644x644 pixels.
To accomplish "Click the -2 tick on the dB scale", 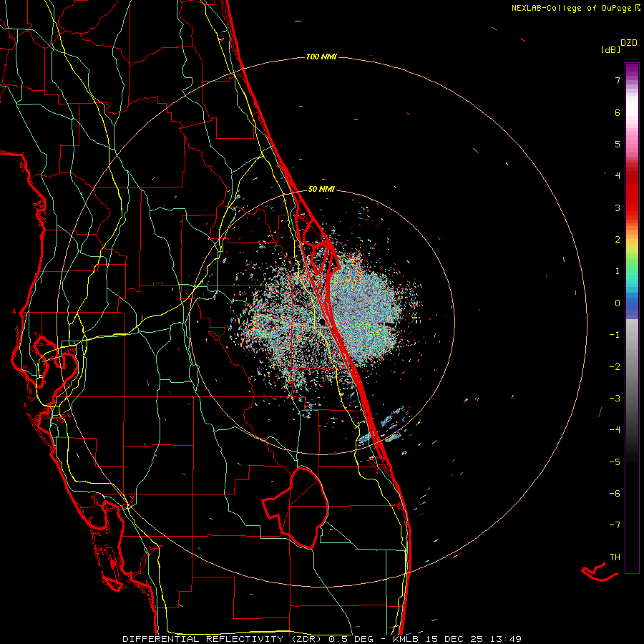I will pyautogui.click(x=615, y=367).
